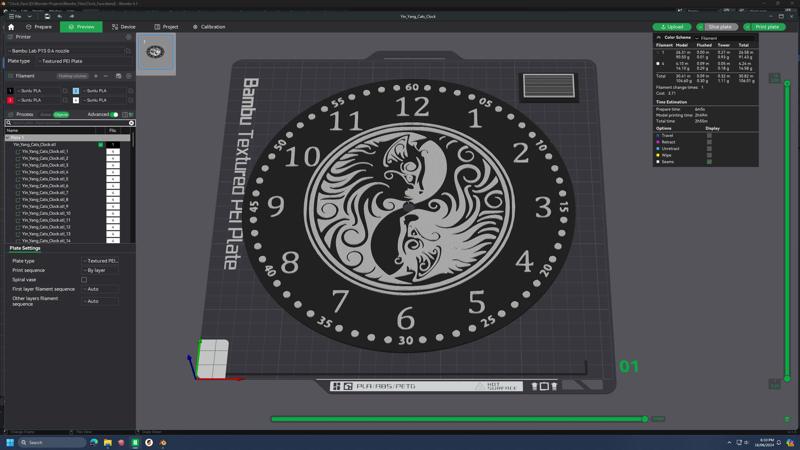Open filament 2 Sunlu PLA dropdown
Viewport: 800px width, 450px height.
(x=104, y=91)
